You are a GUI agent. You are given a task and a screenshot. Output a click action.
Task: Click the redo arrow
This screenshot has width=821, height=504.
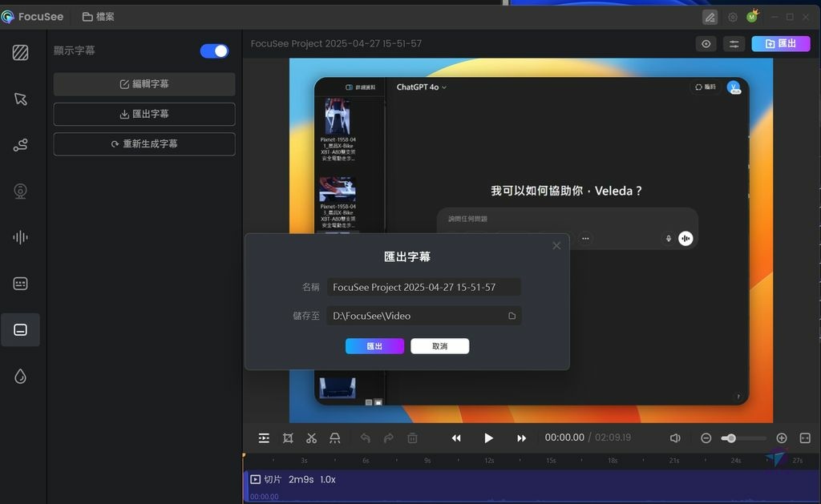coord(389,438)
